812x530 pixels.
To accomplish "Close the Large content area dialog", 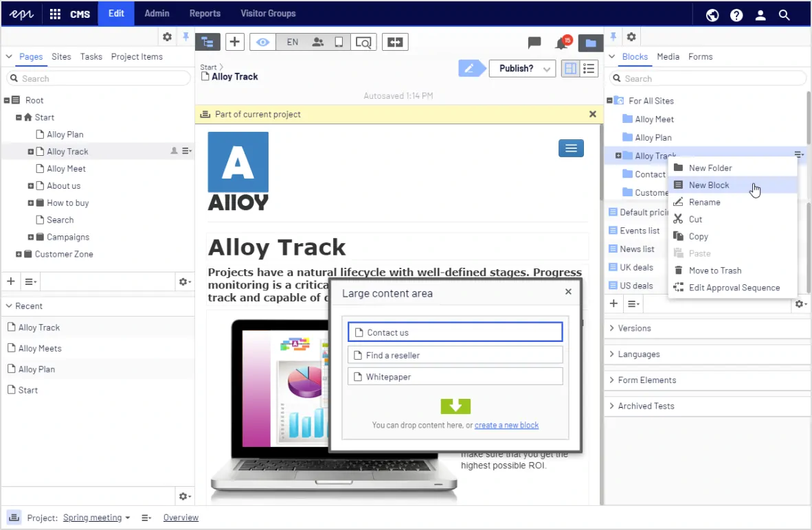I will pos(568,291).
